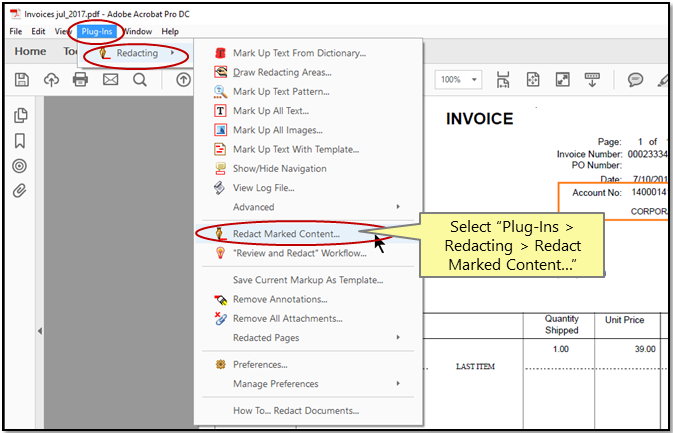673x433 pixels.
Task: Click the Quantity Shipped column header
Action: tap(561, 324)
